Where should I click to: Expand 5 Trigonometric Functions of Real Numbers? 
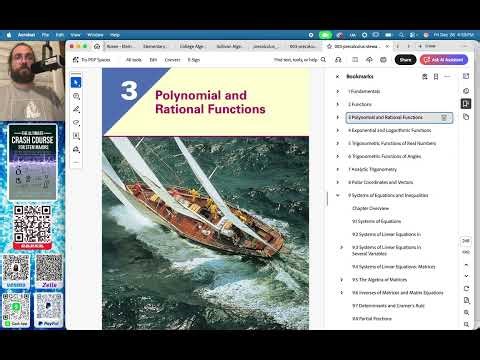click(x=337, y=143)
